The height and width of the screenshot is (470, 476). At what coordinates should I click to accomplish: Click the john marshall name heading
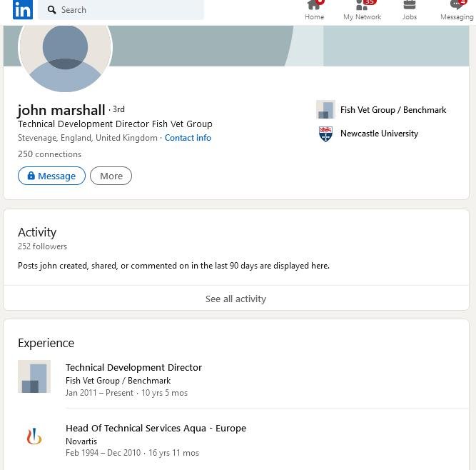click(x=61, y=110)
